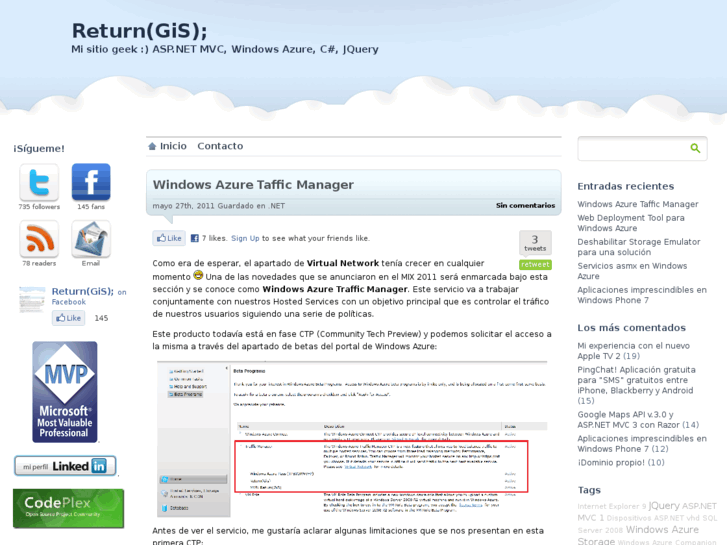Viewport: 727px width, 545px height.
Task: Select the Windows Azure tag
Action: point(662,530)
